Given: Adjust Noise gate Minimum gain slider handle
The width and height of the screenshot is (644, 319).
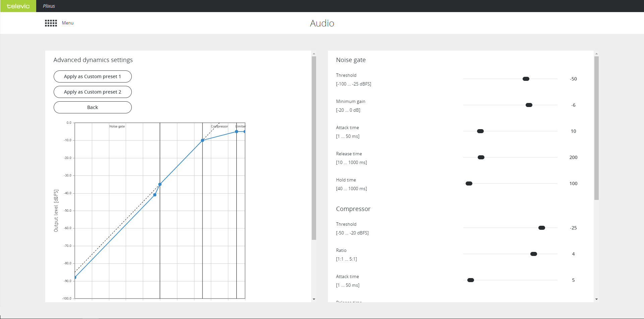Looking at the screenshot, I should (x=529, y=105).
